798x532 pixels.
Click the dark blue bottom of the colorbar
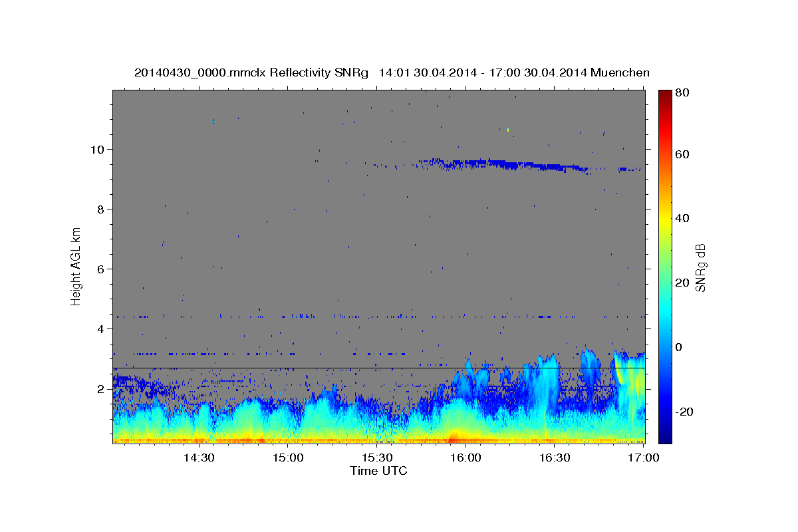coord(665,436)
